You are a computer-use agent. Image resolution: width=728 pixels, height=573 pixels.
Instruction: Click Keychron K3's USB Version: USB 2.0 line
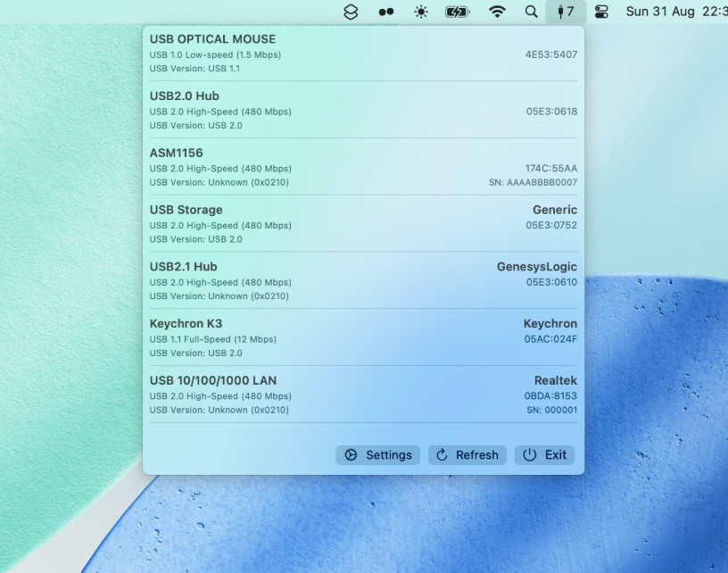click(x=196, y=353)
